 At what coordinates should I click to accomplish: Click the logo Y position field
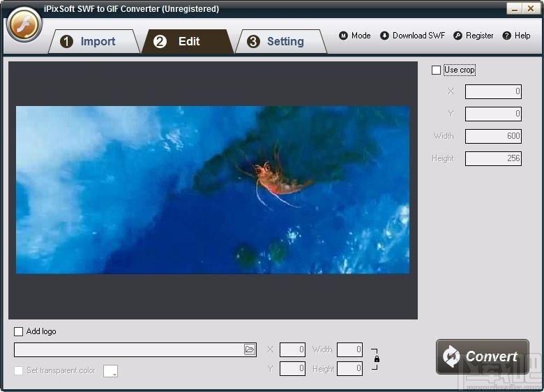292,368
